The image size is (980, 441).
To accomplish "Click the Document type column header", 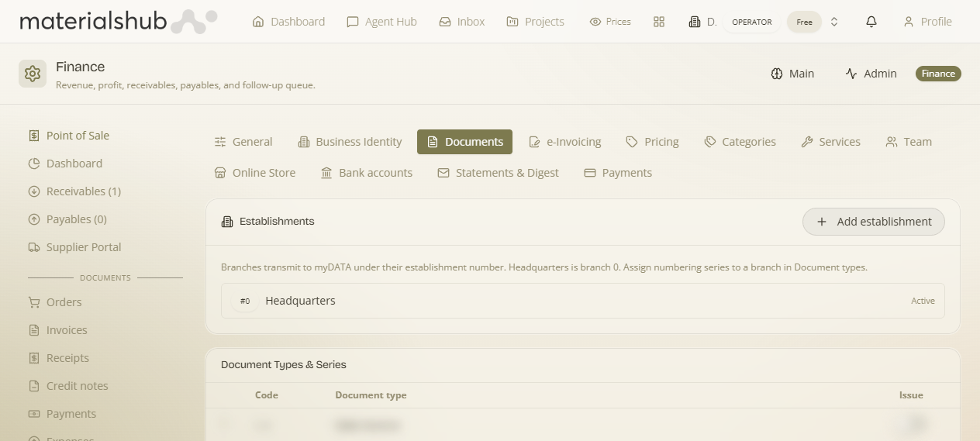I will point(371,395).
